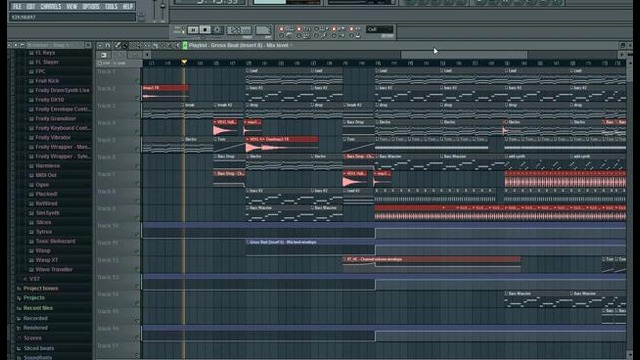Viewport: 640px width, 360px height.
Task: Select the Delete tool in playlist toolbar
Action: (x=133, y=45)
